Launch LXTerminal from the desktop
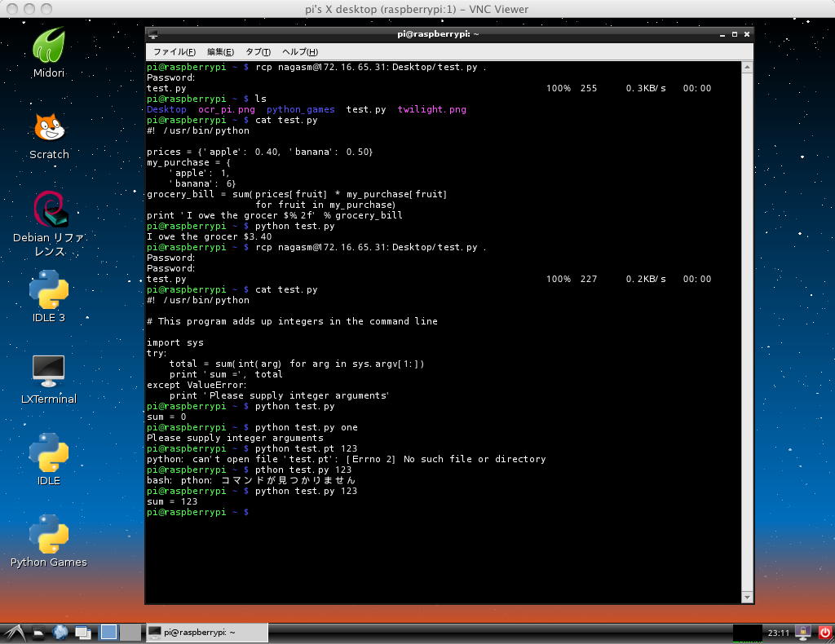This screenshot has height=644, width=835. pos(48,379)
